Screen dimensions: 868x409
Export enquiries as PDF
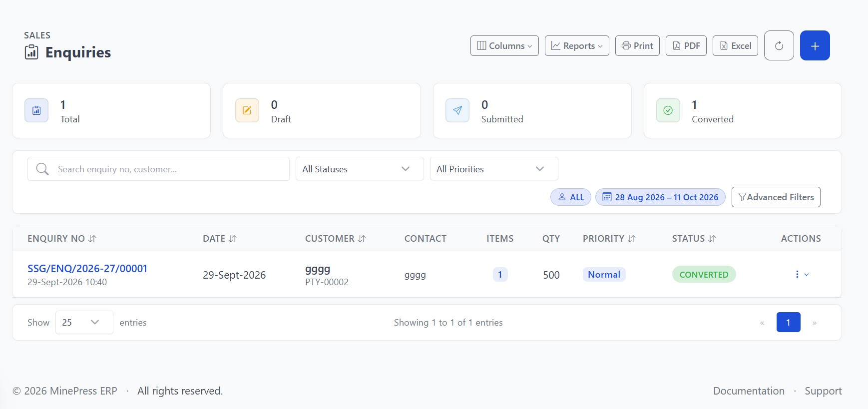686,45
